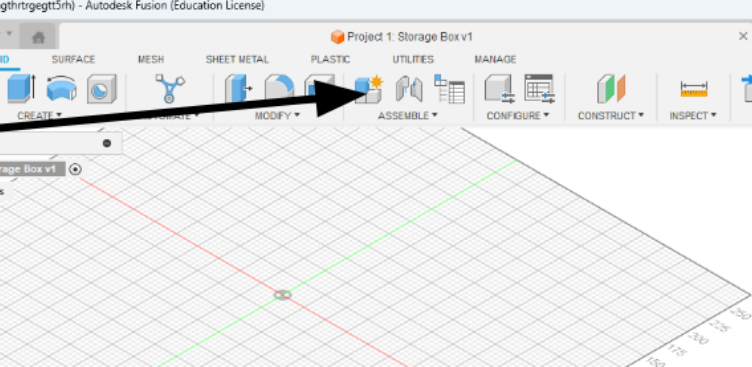Viewport: 752px width, 367px height.
Task: Select the Revolve tool icon
Action: 61,88
